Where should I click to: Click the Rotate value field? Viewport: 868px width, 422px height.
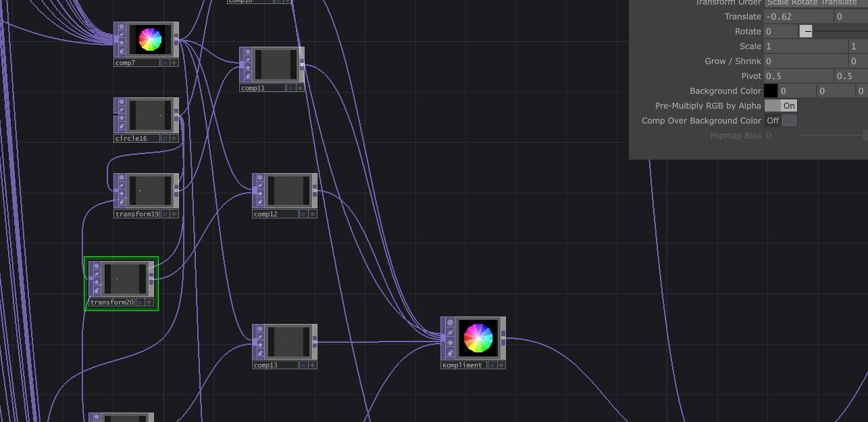(782, 31)
